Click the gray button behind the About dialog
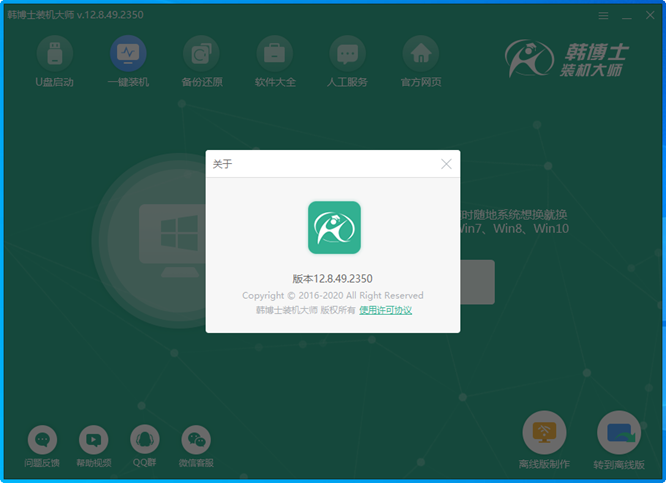The width and height of the screenshot is (666, 483). click(x=477, y=282)
